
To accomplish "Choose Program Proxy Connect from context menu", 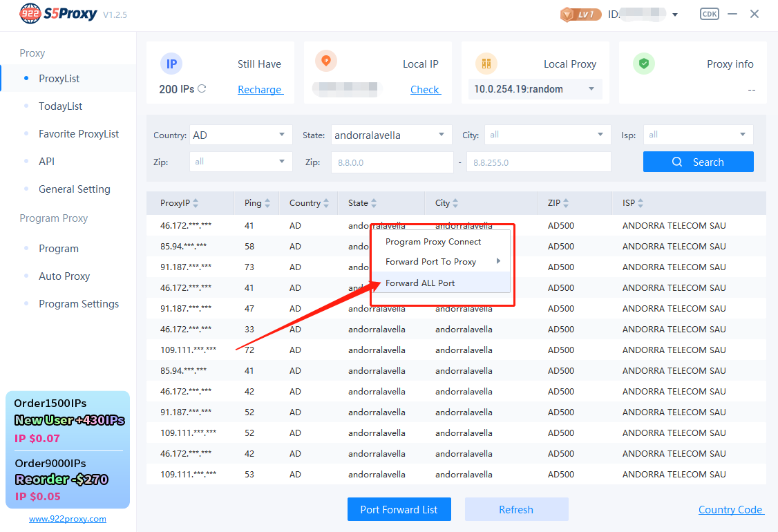I will (x=433, y=242).
